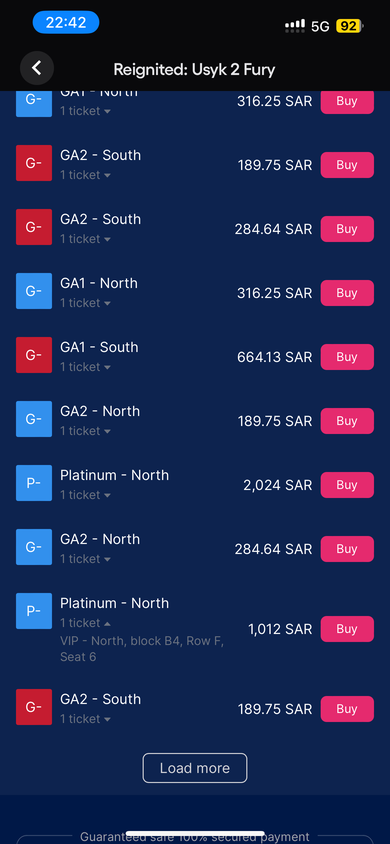Tap red G- icon for GA1 South
Viewport: 390px width, 844px height.
34,355
